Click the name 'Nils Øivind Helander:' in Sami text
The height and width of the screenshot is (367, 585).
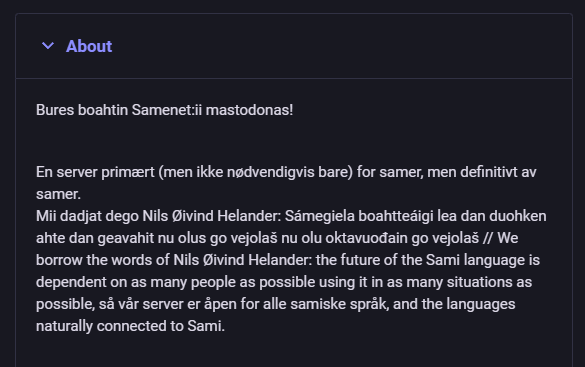[212, 216]
